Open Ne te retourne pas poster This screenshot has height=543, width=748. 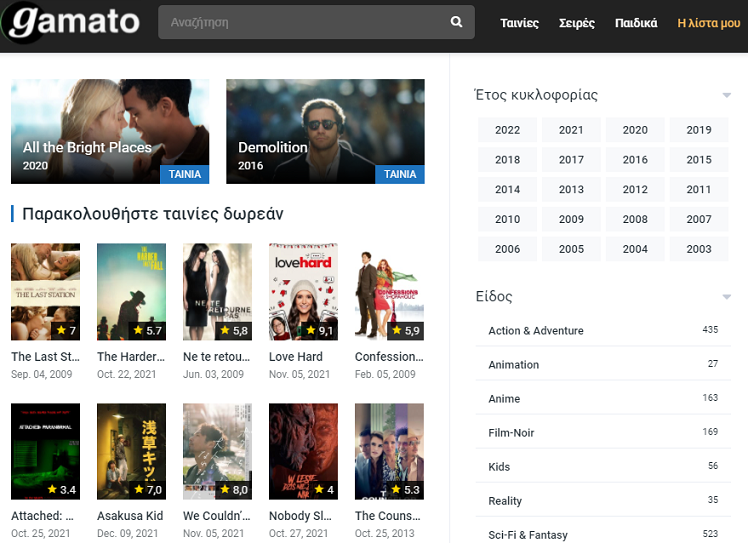coord(218,292)
